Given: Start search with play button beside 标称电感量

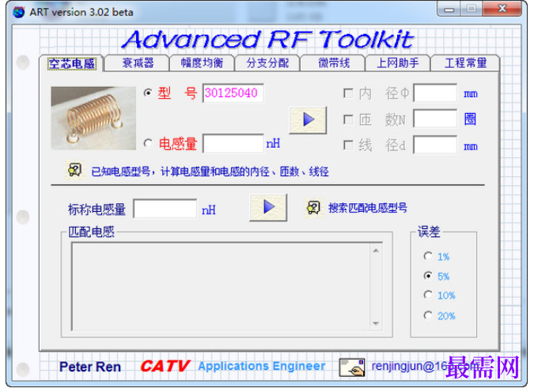Looking at the screenshot, I should pyautogui.click(x=268, y=207).
